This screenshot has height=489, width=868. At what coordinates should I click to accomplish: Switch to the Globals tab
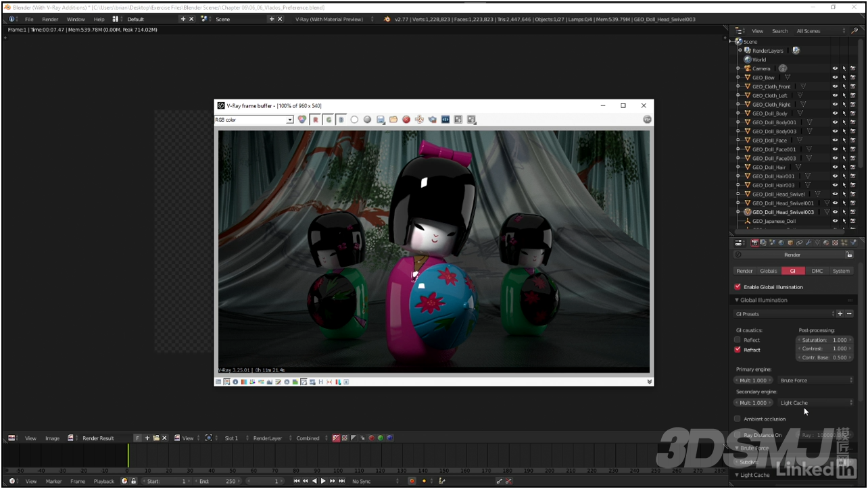768,271
